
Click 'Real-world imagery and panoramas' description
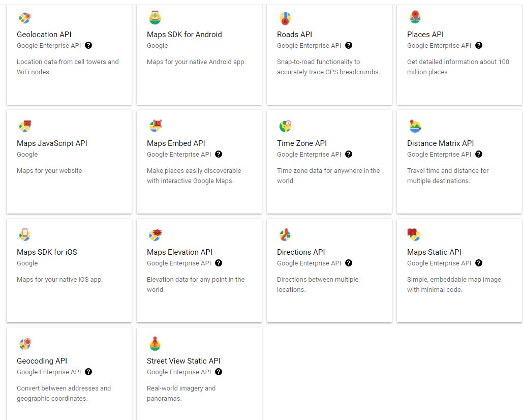pos(181,393)
